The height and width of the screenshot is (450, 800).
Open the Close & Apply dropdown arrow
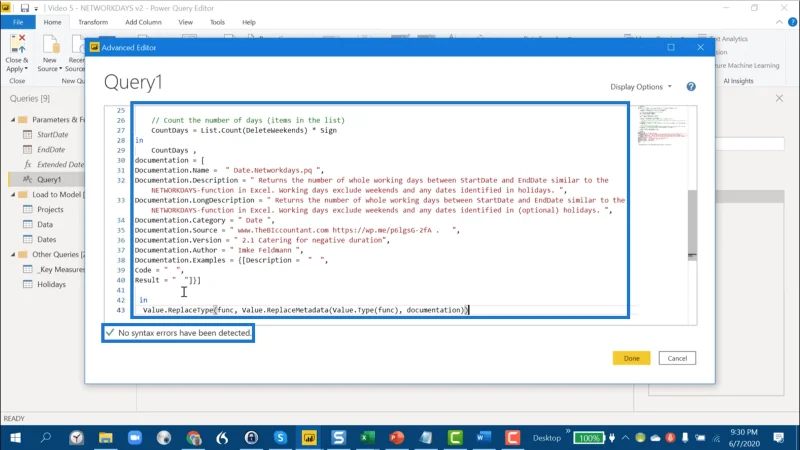[26, 69]
